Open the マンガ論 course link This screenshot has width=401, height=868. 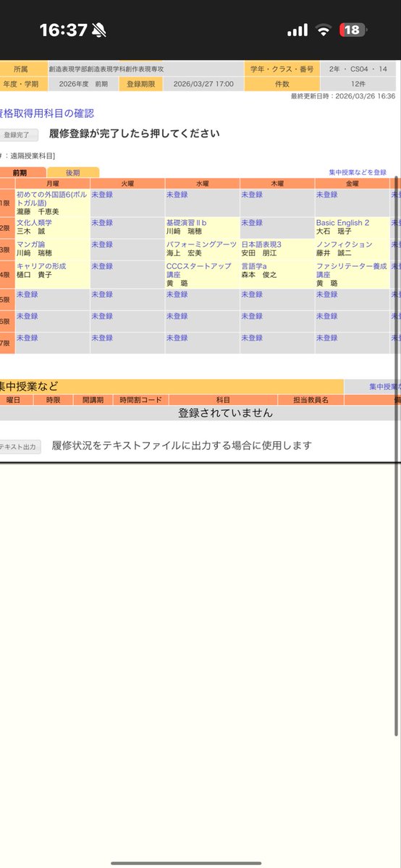[x=30, y=244]
